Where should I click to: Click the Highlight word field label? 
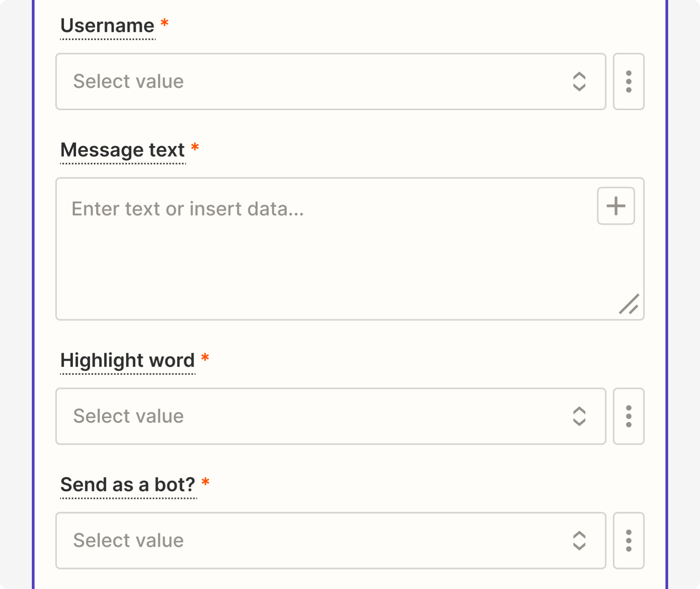pyautogui.click(x=127, y=361)
